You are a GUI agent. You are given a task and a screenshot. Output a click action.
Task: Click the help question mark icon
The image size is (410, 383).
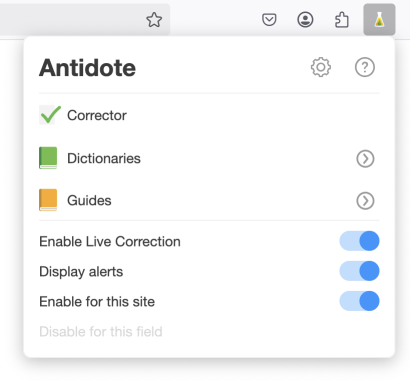click(x=365, y=67)
